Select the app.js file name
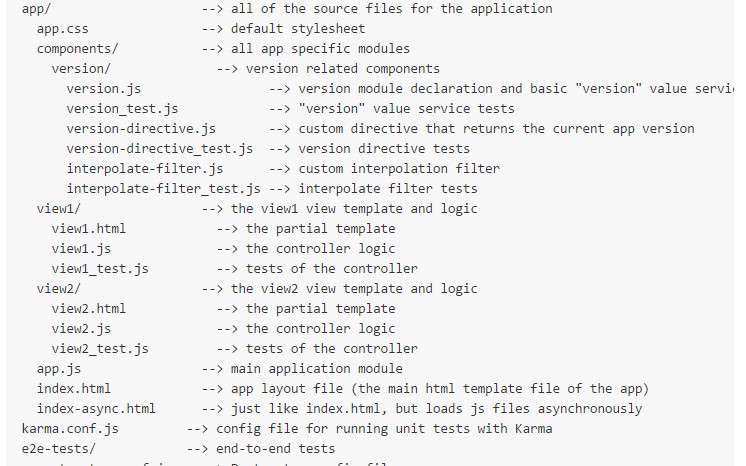This screenshot has height=466, width=746. pyautogui.click(x=59, y=369)
